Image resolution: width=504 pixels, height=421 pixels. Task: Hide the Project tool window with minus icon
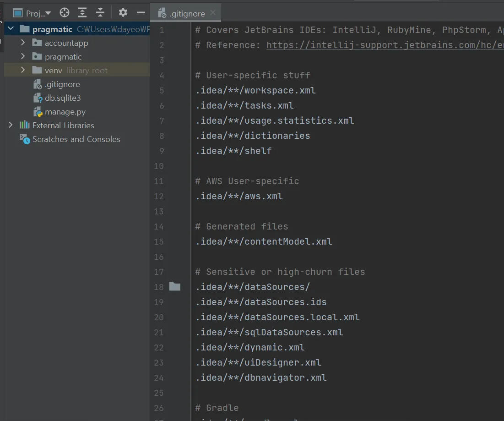click(141, 13)
